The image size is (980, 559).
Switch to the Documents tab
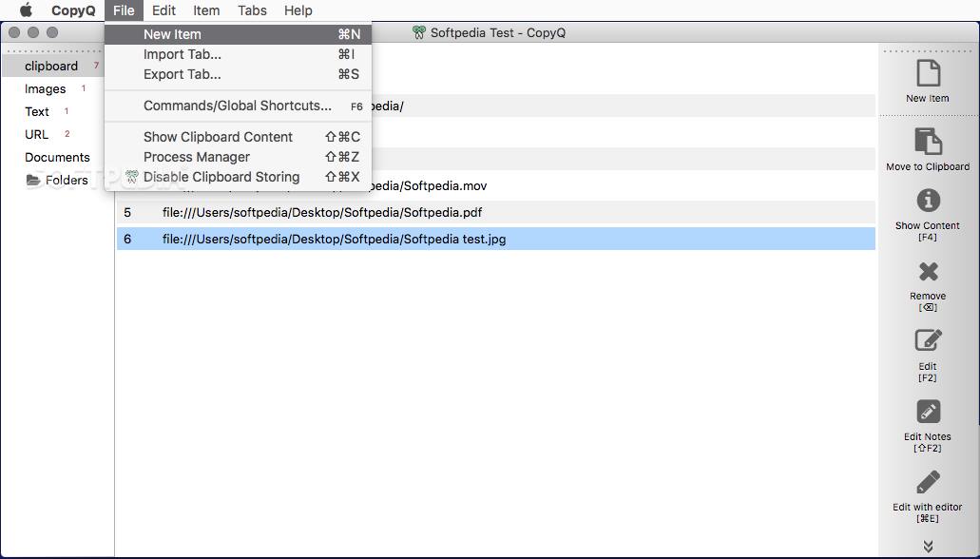click(57, 157)
